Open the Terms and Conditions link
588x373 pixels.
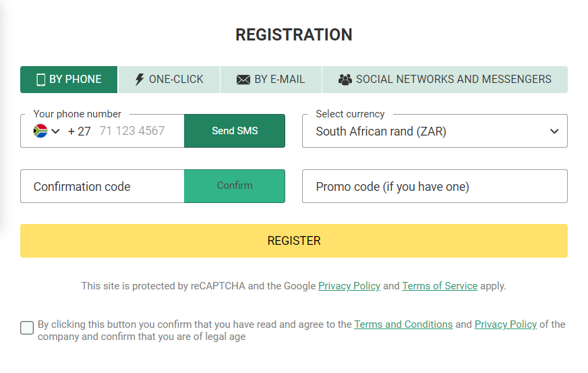pos(403,324)
